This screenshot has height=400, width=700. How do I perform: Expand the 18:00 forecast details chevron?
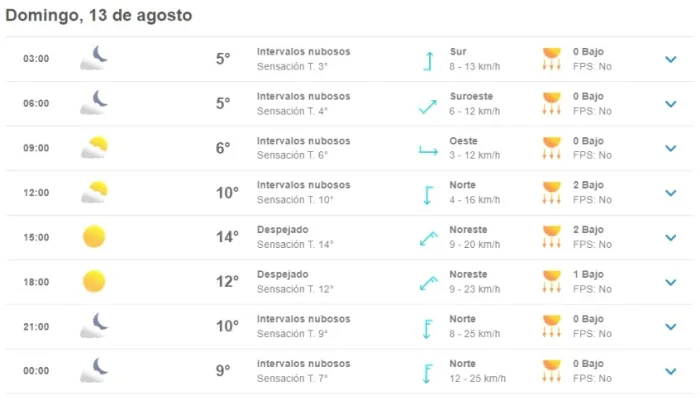click(x=671, y=283)
